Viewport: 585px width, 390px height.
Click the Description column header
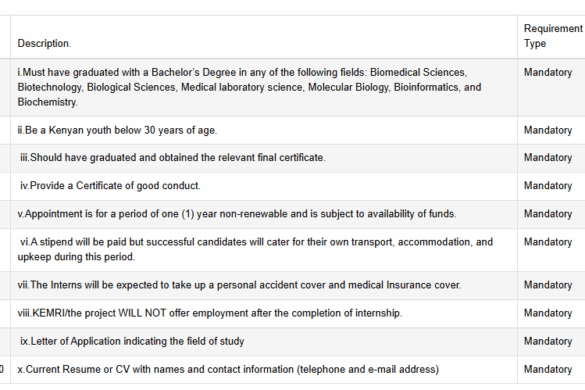click(x=44, y=43)
